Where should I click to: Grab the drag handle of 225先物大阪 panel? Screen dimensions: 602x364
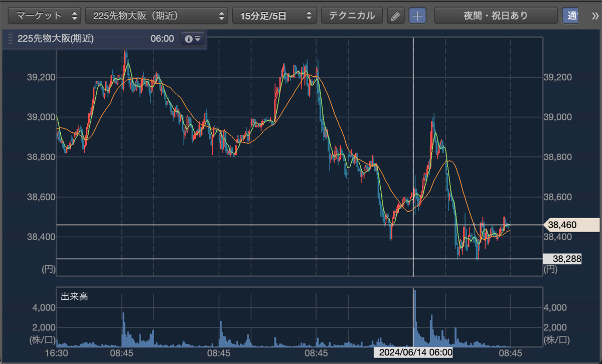[x=10, y=39]
